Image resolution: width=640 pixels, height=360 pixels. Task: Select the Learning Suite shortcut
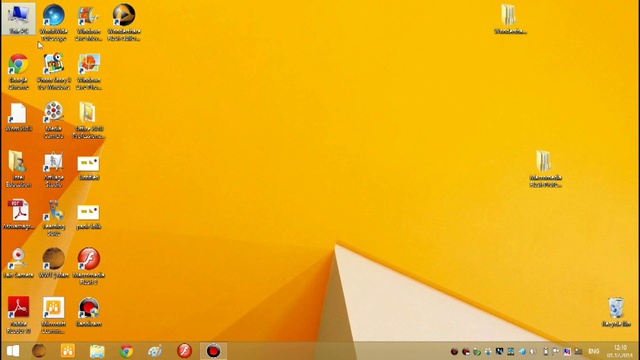53,218
